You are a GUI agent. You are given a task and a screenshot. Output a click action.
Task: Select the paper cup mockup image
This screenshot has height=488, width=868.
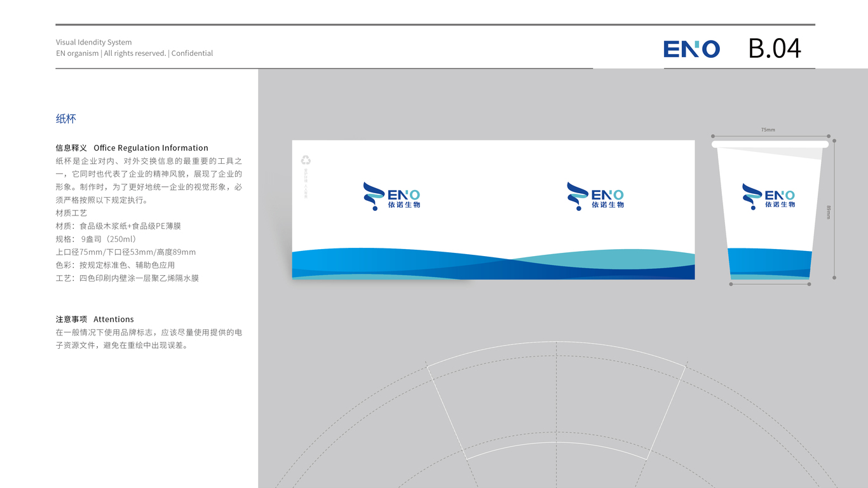770,210
